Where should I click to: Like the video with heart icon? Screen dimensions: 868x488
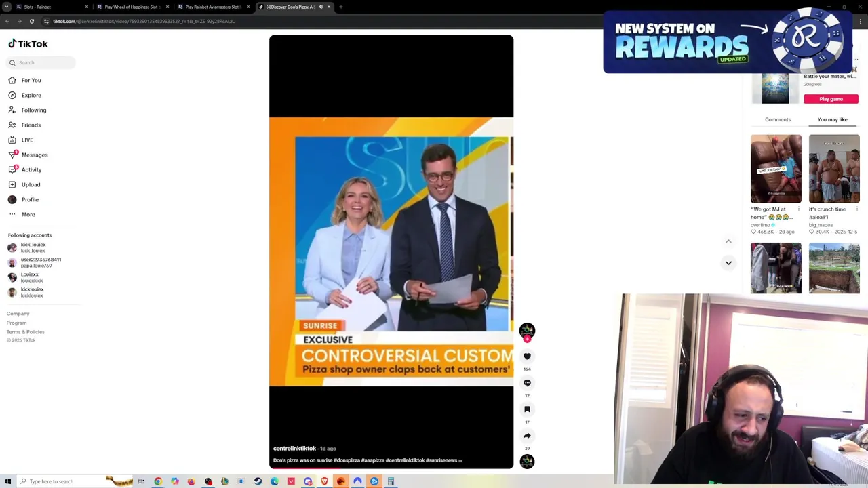(527, 356)
